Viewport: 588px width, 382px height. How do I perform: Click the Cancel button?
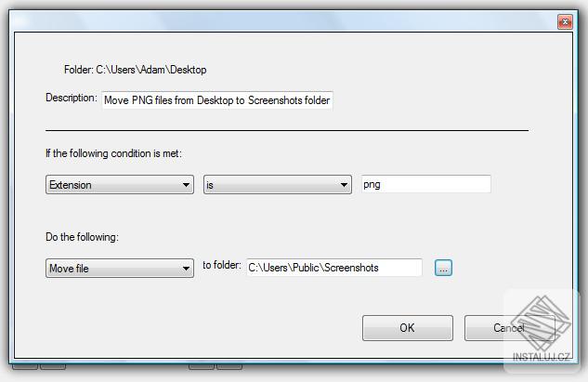pyautogui.click(x=509, y=328)
